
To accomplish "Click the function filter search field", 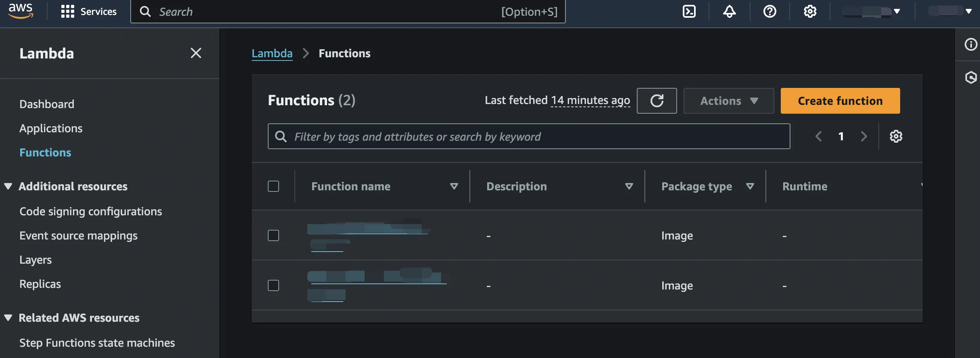I will [x=528, y=137].
